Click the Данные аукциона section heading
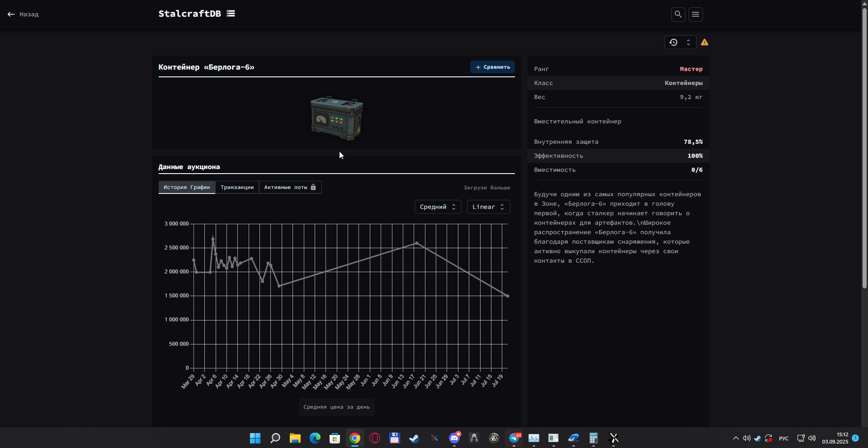This screenshot has width=868, height=448. [189, 167]
